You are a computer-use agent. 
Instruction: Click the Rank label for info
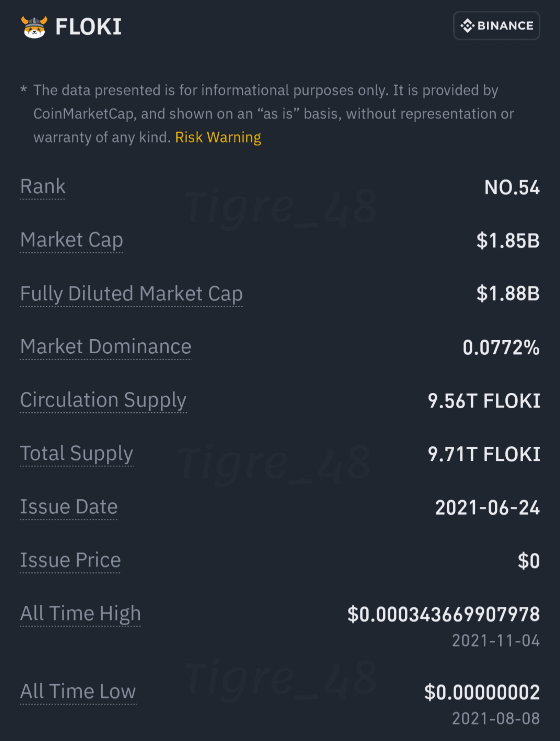[42, 186]
